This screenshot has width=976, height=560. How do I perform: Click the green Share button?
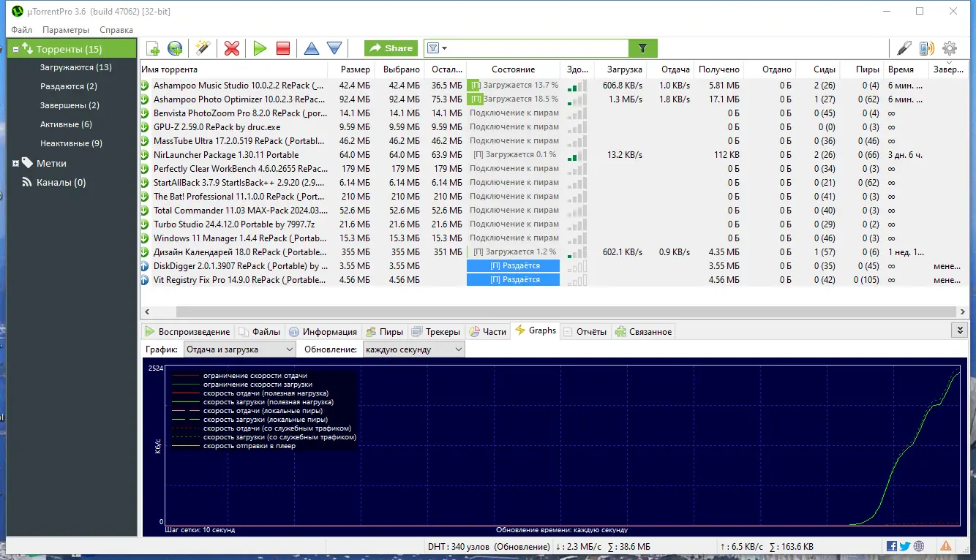[x=391, y=48]
